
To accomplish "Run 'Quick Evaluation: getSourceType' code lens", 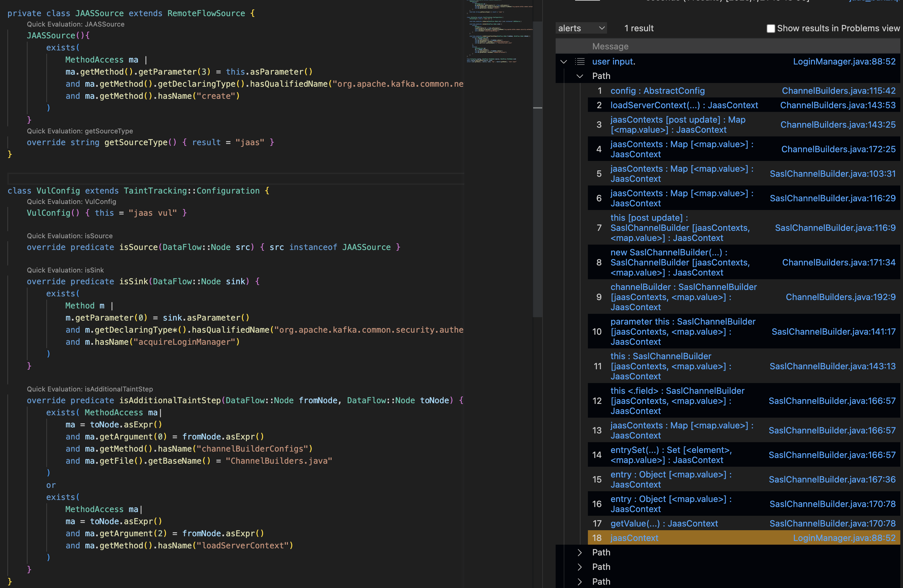I will (80, 131).
